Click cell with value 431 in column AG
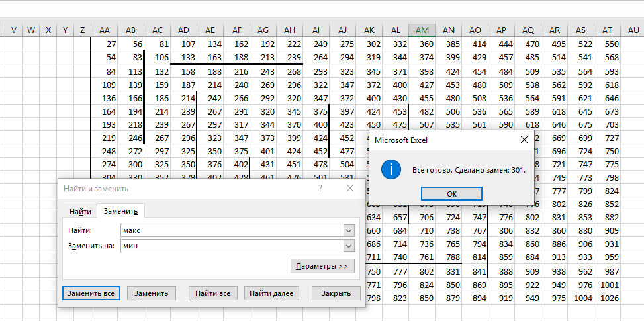Screen dimensions: 644x321 coord(263,165)
